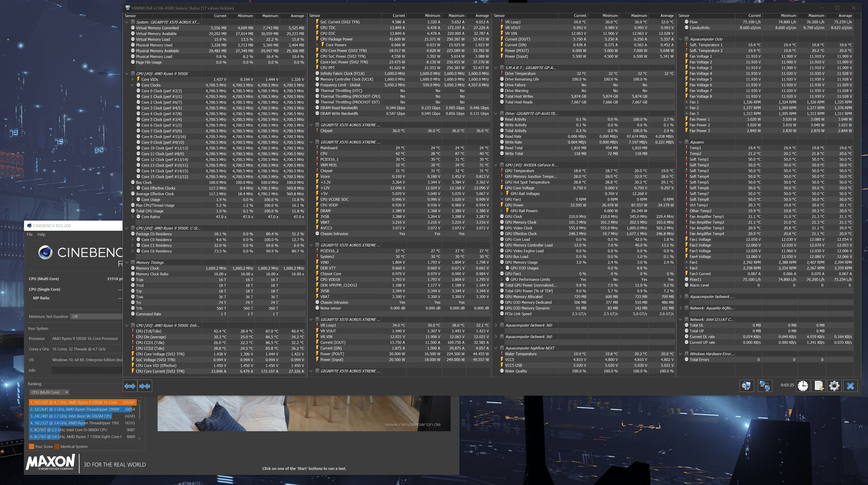Expand the Core Usage sub-group
Viewport: 868px width, 485px height.
[132, 200]
